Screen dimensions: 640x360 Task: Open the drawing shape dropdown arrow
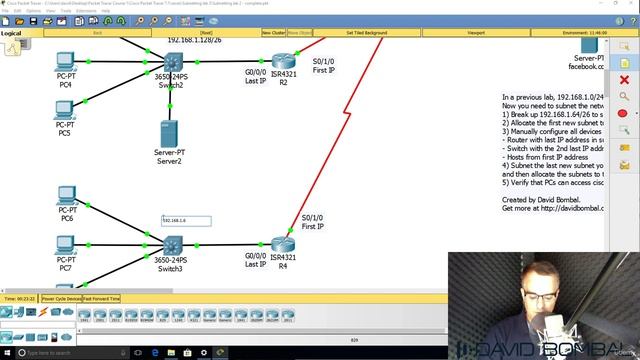(636, 113)
